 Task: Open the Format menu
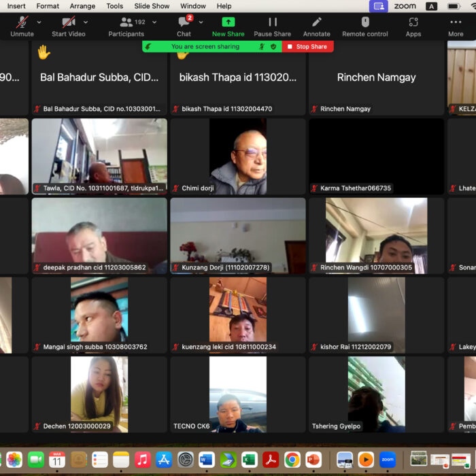pos(48,6)
